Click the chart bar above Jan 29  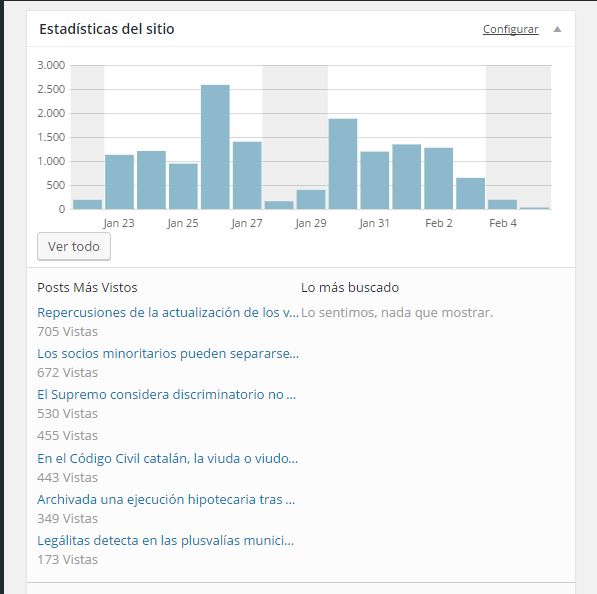pyautogui.click(x=311, y=200)
